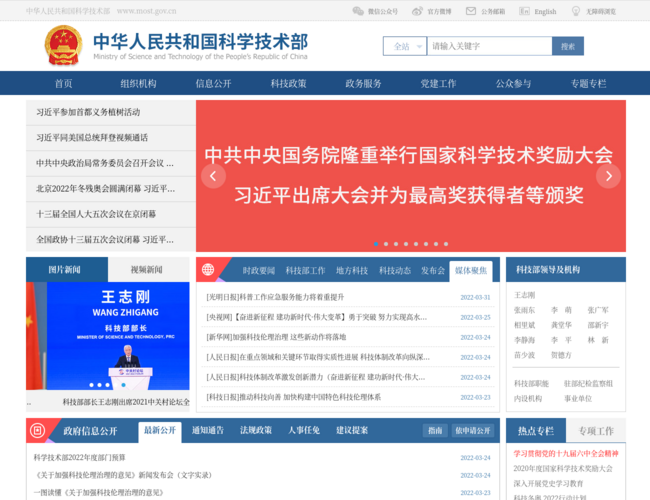Switch to 专项工作 tab

click(x=596, y=431)
